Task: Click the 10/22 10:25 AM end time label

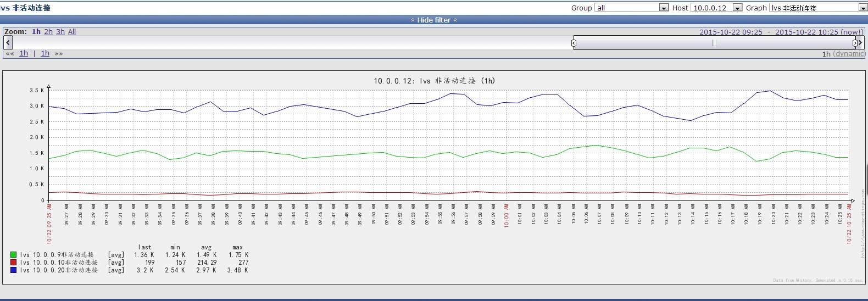Action: click(849, 224)
